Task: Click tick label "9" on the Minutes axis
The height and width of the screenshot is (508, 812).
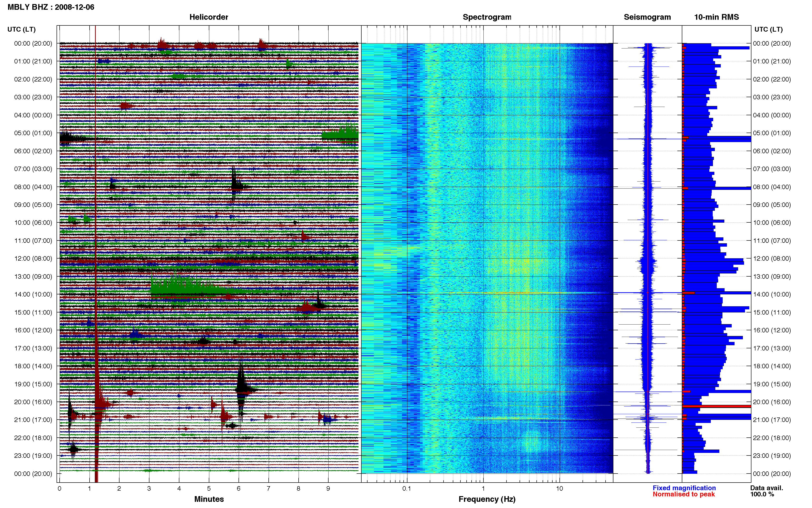Action: click(x=328, y=489)
